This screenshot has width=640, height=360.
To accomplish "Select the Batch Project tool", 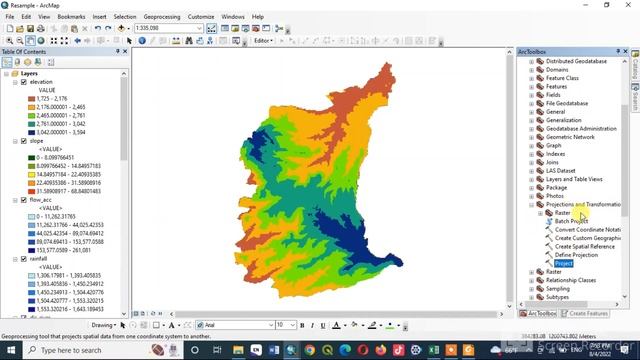I will [571, 221].
